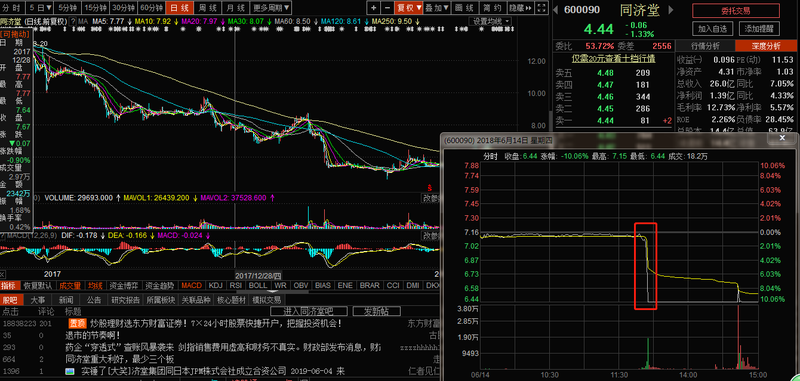The image size is (800, 381).
Task: Toggle the 均线 moving average overlay
Action: [94, 285]
